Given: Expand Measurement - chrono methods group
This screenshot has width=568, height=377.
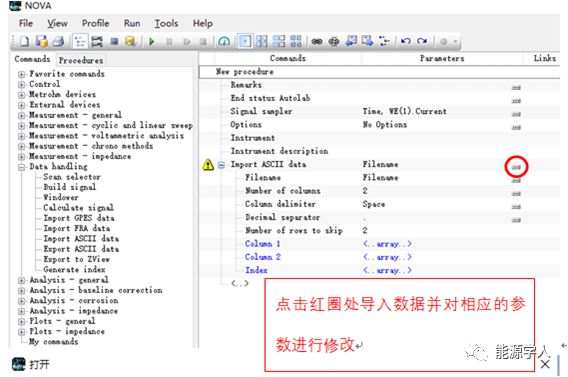Looking at the screenshot, I should (22, 146).
